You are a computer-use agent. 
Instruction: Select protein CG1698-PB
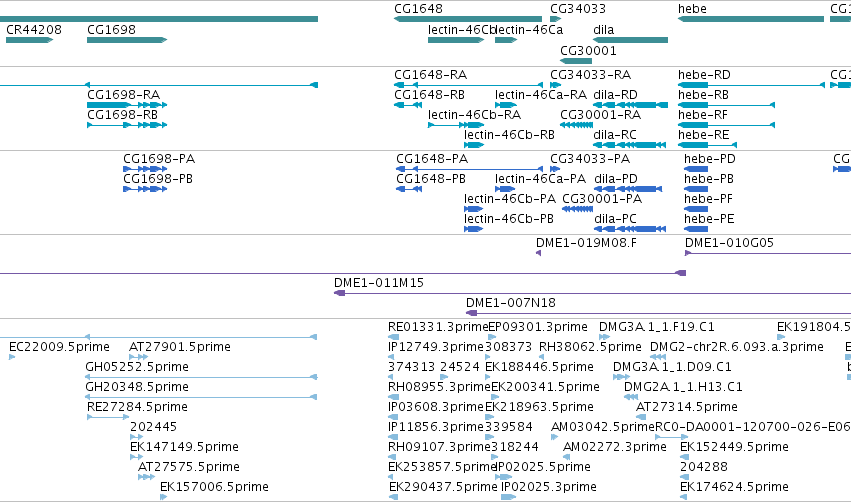tap(145, 189)
